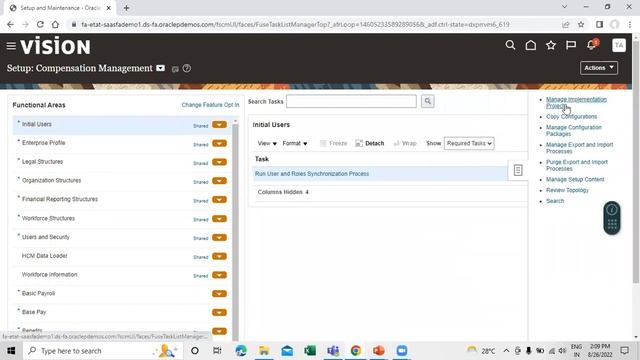This screenshot has height=360, width=640.
Task: Click Change Feature Opt In link
Action: pos(210,105)
